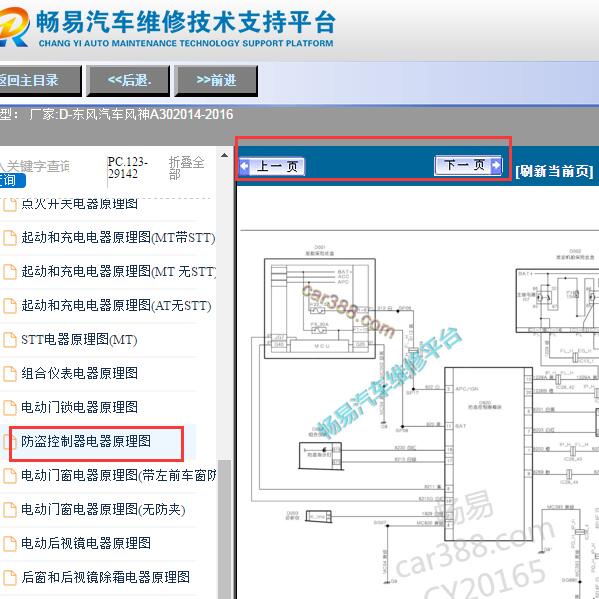
Task: Click the Chang Yi platform logo
Action: (x=14, y=27)
